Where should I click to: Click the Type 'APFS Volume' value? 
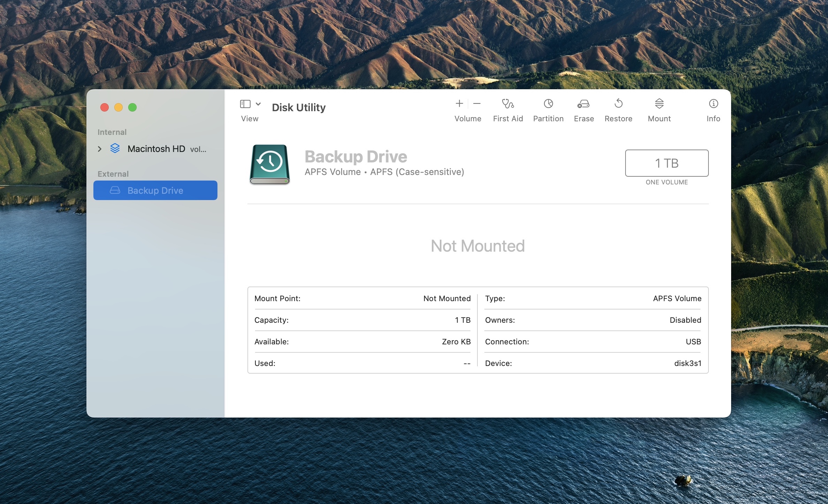(x=677, y=299)
